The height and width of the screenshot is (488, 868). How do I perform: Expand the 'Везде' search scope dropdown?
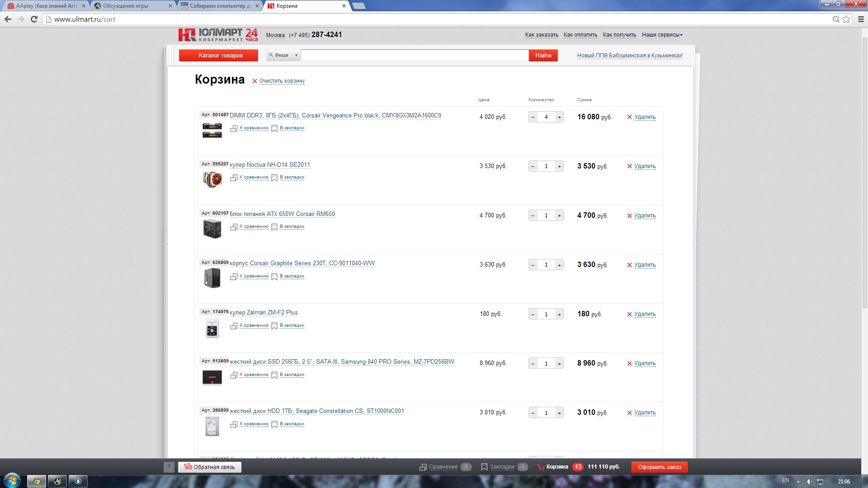(x=283, y=55)
